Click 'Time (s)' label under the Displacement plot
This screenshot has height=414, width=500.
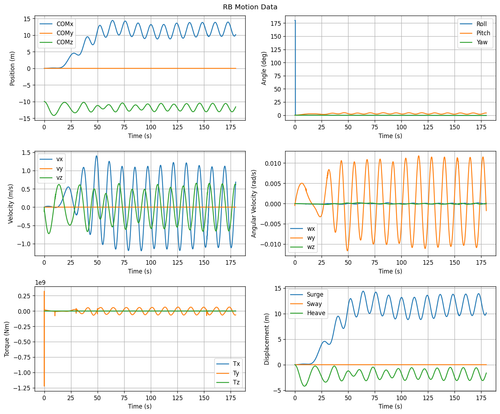point(390,406)
